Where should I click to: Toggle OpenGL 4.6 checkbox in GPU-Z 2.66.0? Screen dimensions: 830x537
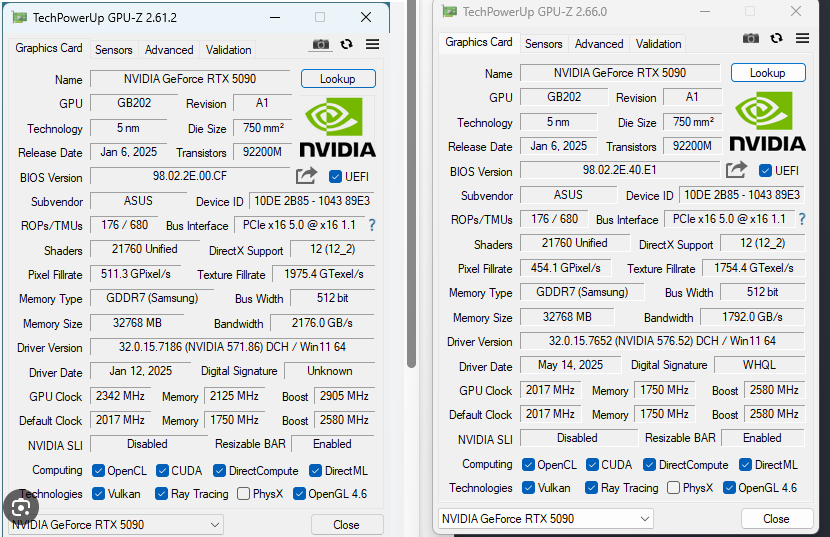click(x=729, y=487)
